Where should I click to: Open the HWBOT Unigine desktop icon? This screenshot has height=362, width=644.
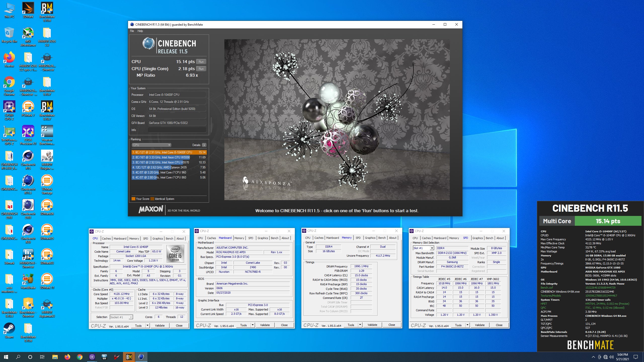click(47, 160)
